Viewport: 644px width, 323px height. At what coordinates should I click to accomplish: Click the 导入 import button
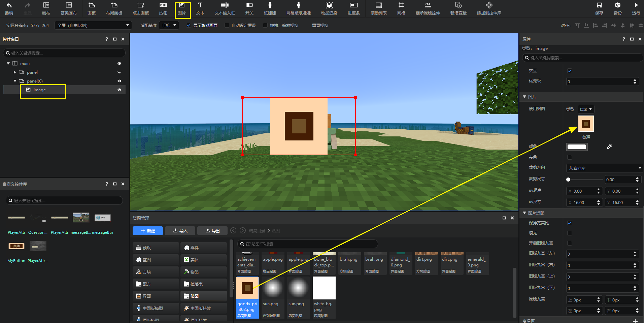tap(180, 231)
